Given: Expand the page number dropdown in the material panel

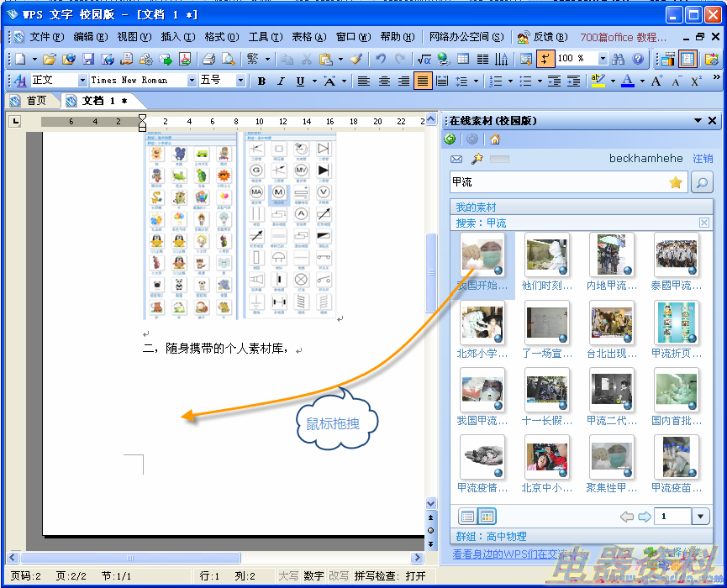Looking at the screenshot, I should coord(701,516).
